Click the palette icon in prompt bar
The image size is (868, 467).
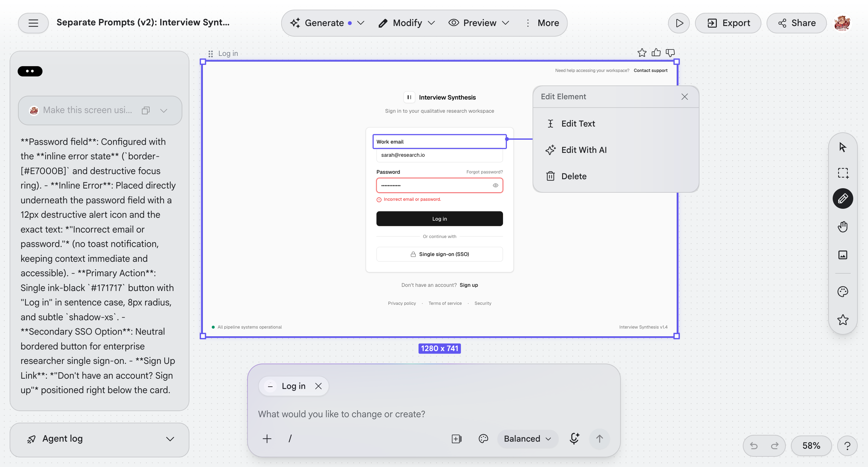click(x=483, y=439)
